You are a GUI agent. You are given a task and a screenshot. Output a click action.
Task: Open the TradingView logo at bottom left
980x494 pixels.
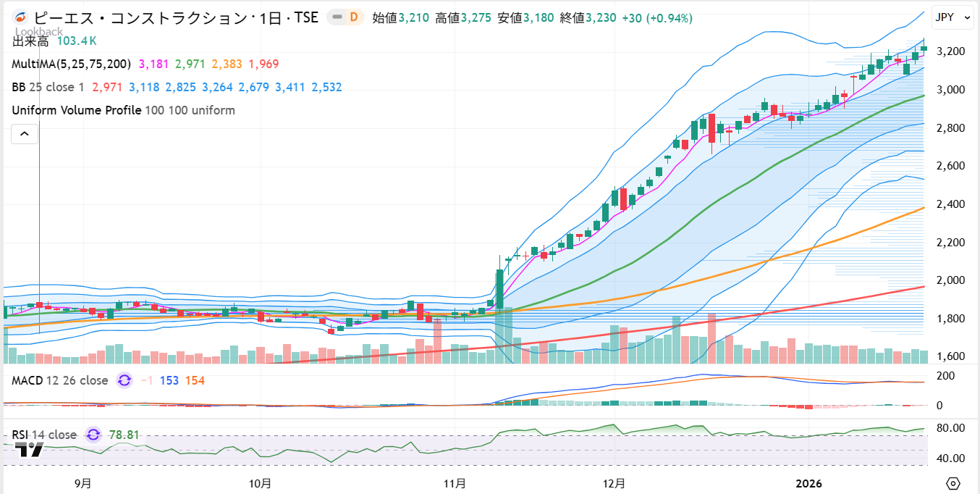(x=30, y=450)
